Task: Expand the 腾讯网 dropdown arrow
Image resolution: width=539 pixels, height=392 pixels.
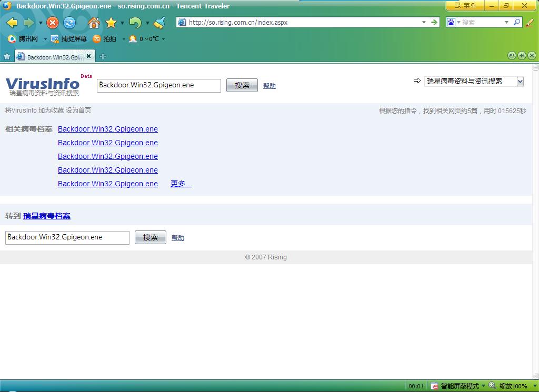Action: tap(45, 39)
